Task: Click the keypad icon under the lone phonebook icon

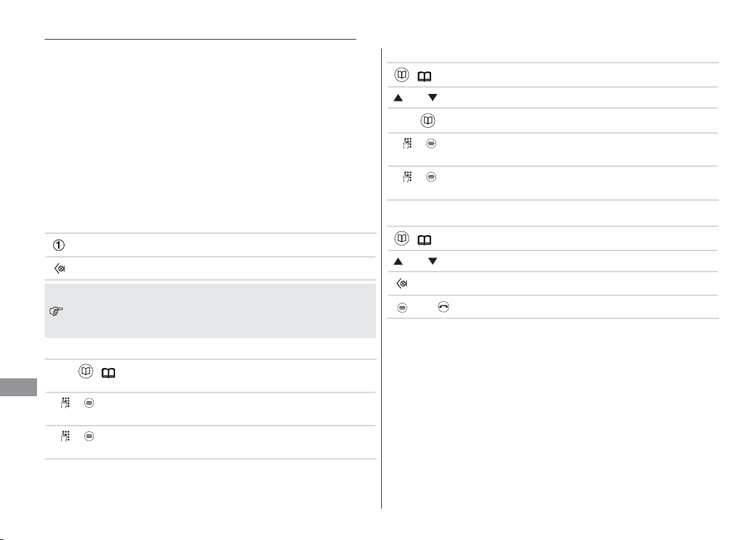Action: (x=408, y=143)
